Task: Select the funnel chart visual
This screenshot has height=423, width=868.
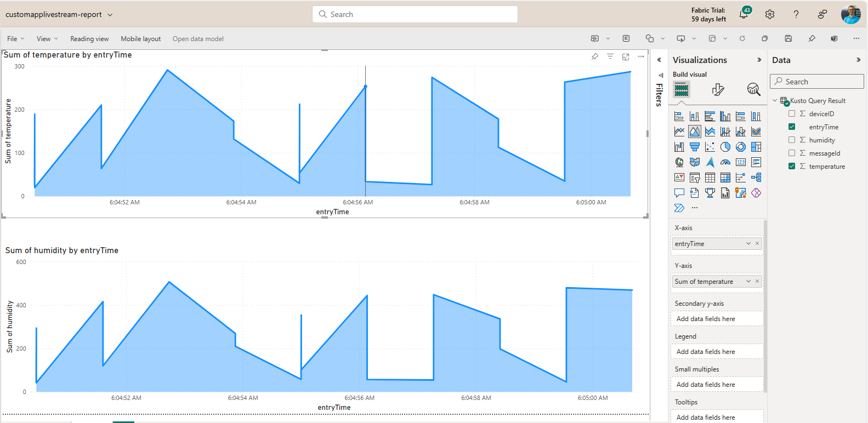Action: 695,147
